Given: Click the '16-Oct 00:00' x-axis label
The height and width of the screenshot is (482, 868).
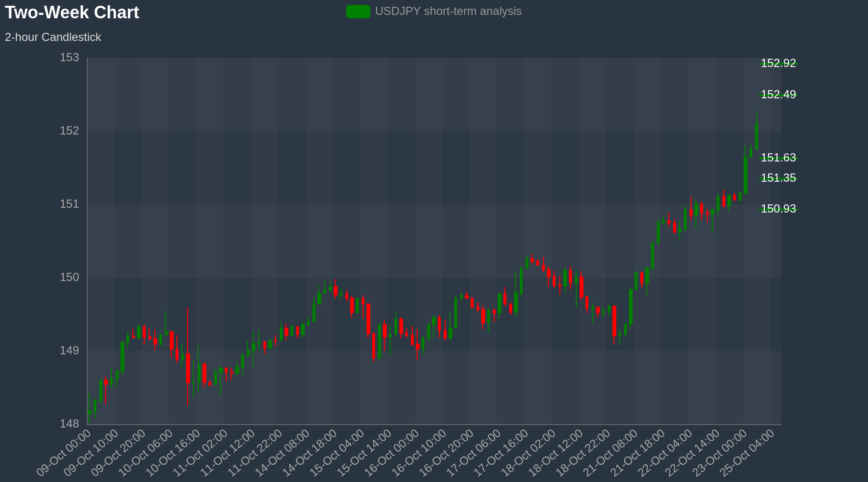Looking at the screenshot, I should tap(392, 453).
